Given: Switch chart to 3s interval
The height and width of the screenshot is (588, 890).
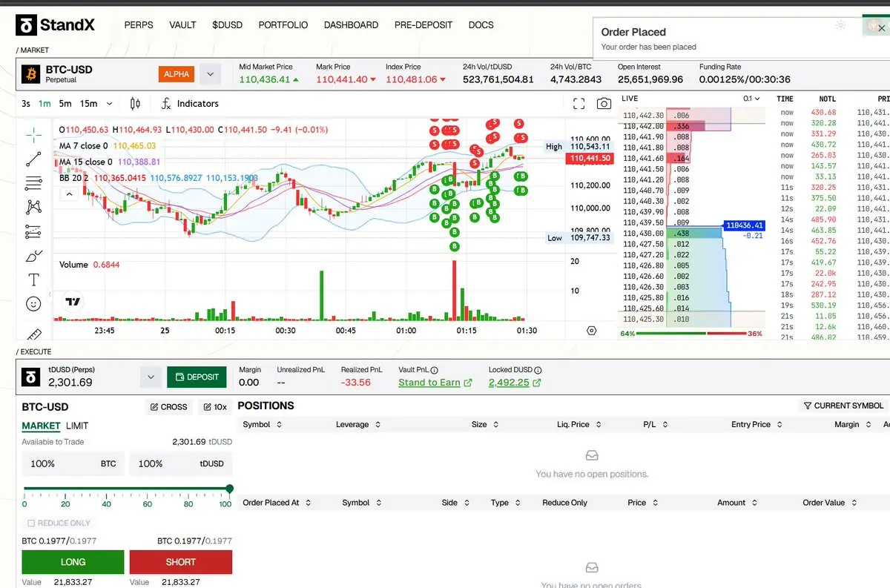Looking at the screenshot, I should click(x=26, y=104).
